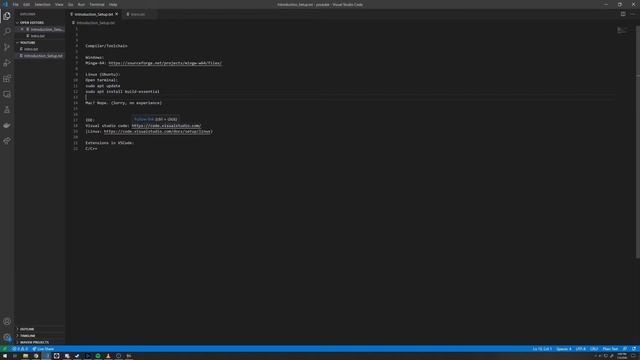
Task: Open the Remote Explorer view
Action: 7,94
